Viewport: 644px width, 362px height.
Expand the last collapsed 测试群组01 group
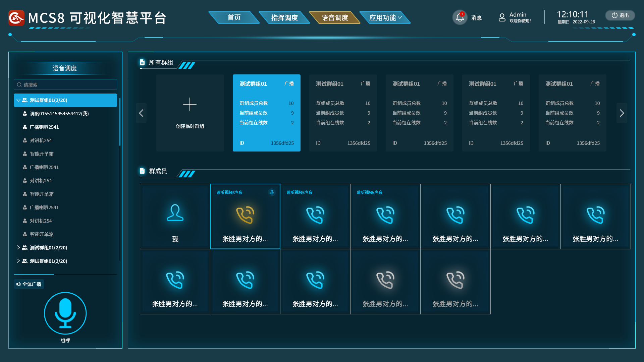(18, 261)
